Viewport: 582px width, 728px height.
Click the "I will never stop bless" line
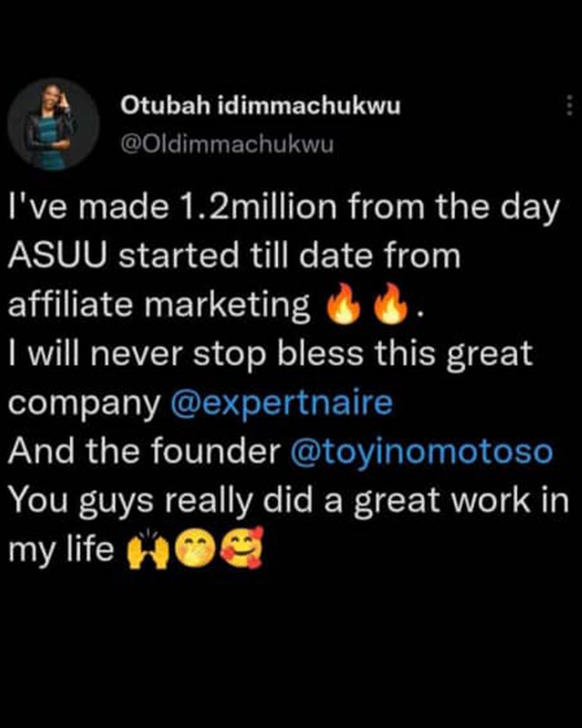point(271,355)
